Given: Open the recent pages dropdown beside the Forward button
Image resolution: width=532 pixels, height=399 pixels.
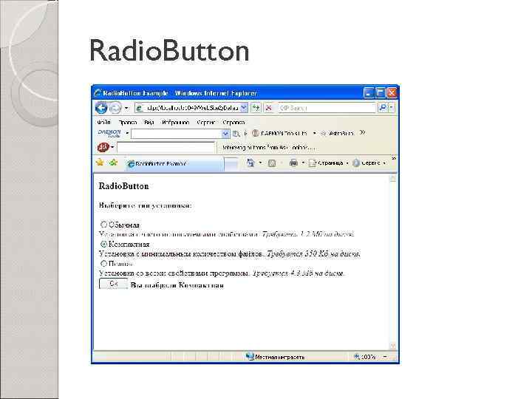Looking at the screenshot, I should point(126,108).
